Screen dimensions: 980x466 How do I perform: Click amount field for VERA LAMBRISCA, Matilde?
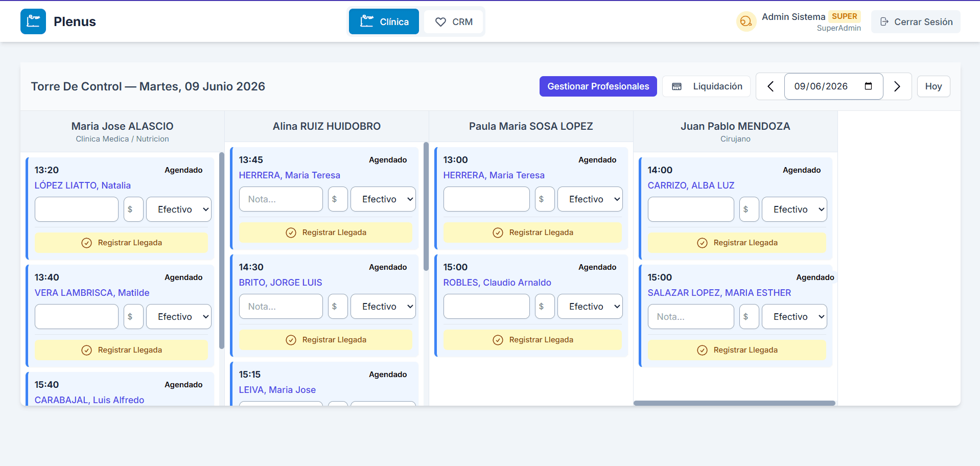pyautogui.click(x=133, y=317)
